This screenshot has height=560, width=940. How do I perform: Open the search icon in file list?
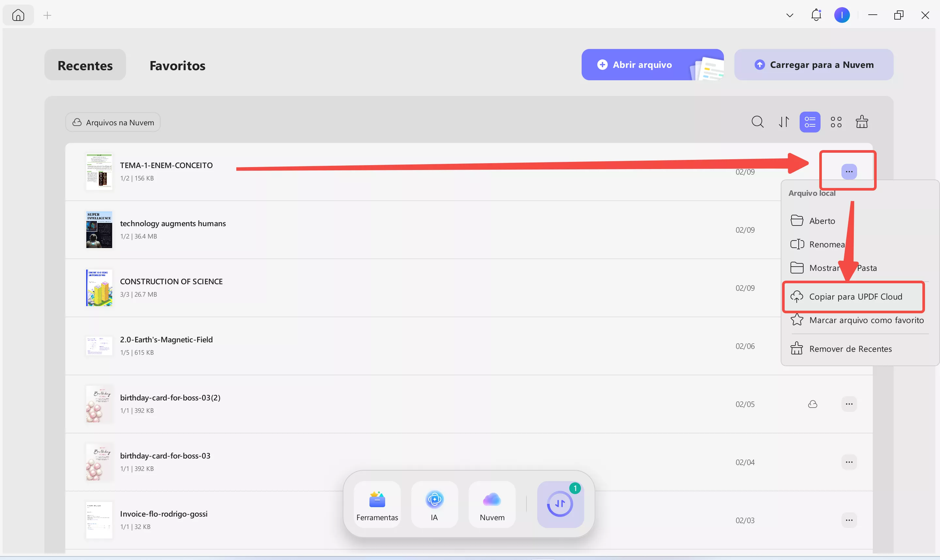tap(758, 121)
